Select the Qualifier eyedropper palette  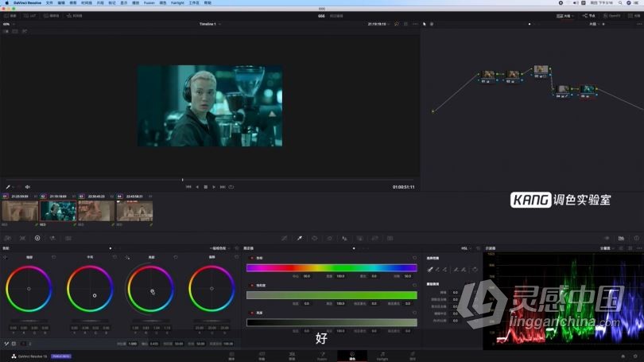[300, 239]
